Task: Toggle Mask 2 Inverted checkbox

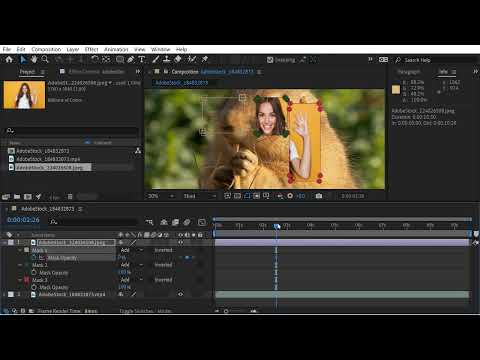Action: pyautogui.click(x=163, y=265)
